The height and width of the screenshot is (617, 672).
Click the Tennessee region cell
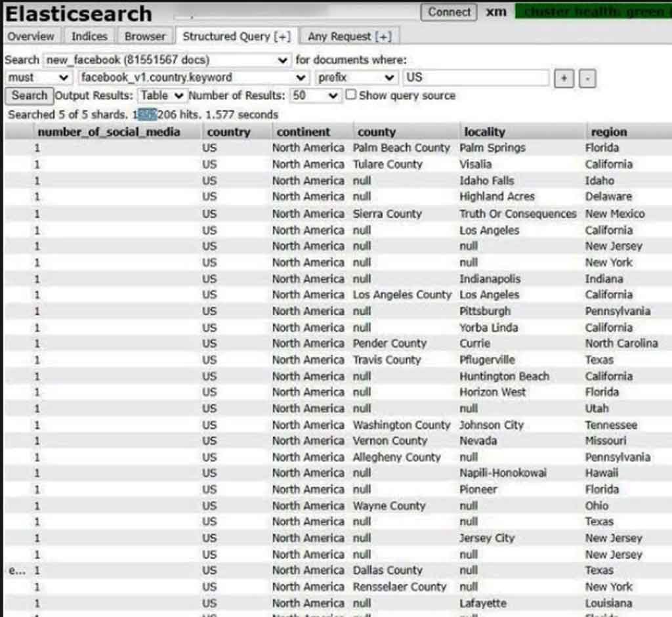pyautogui.click(x=611, y=425)
